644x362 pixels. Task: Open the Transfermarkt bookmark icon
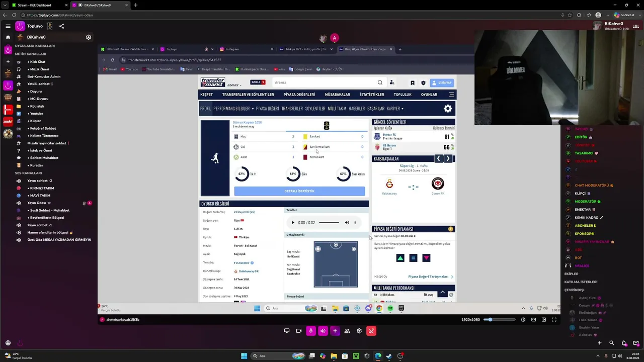tap(413, 83)
